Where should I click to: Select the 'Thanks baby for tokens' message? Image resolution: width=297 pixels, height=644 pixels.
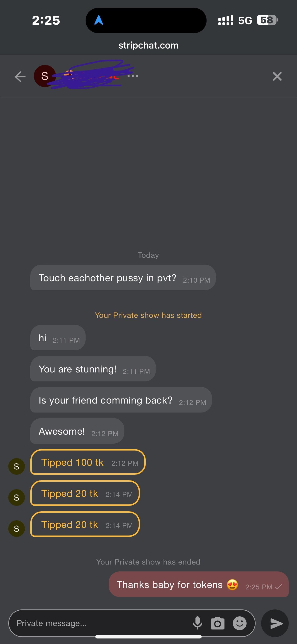tap(198, 584)
